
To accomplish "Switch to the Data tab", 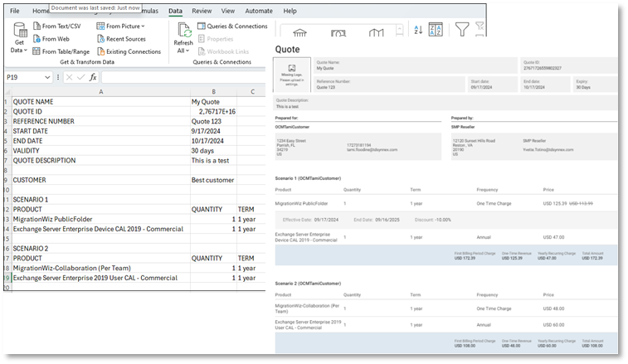I will 175,11.
